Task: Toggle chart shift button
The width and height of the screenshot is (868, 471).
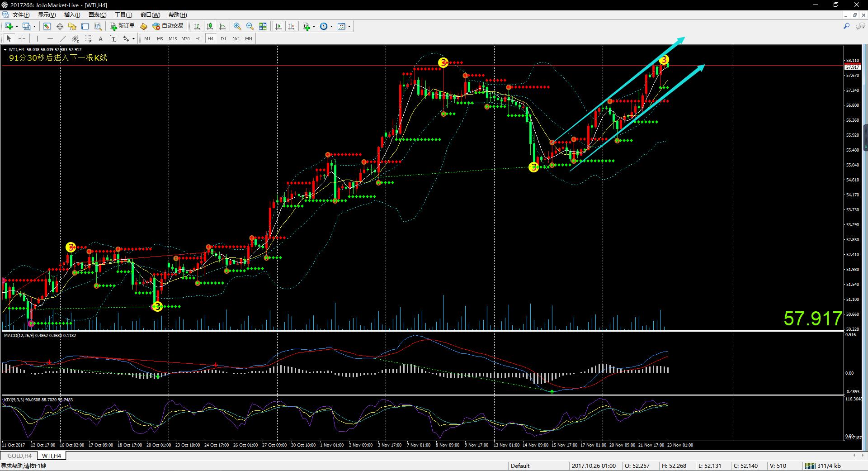Action: (x=291, y=26)
